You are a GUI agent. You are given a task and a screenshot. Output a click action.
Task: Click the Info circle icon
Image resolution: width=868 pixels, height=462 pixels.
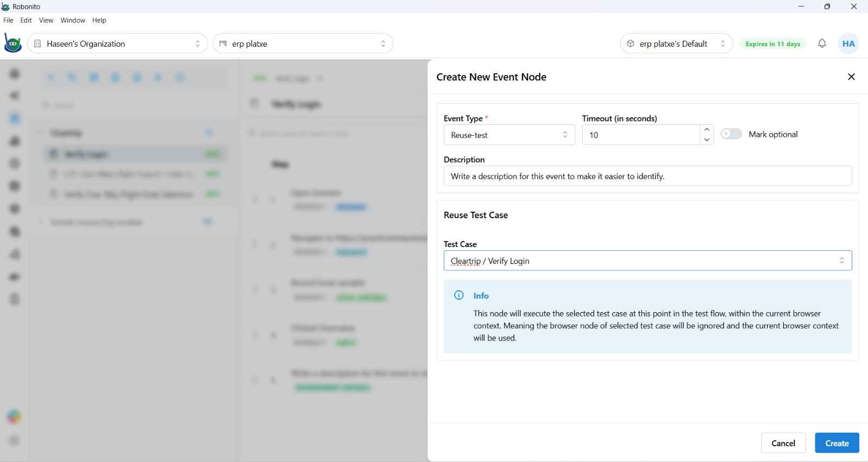459,295
